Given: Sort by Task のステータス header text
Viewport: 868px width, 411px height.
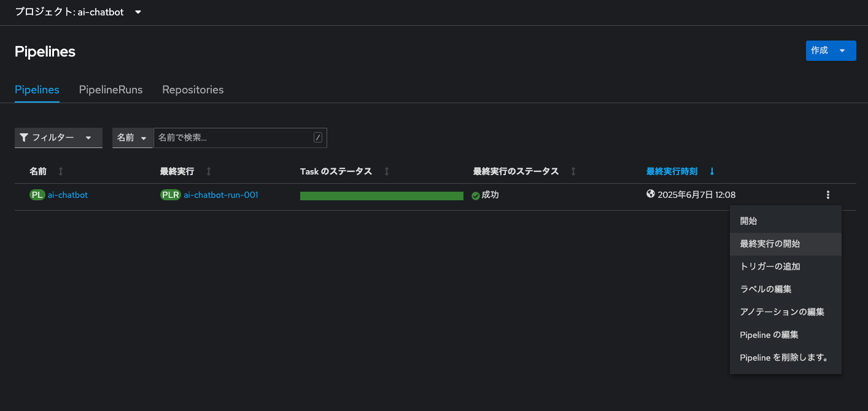Looking at the screenshot, I should point(336,171).
